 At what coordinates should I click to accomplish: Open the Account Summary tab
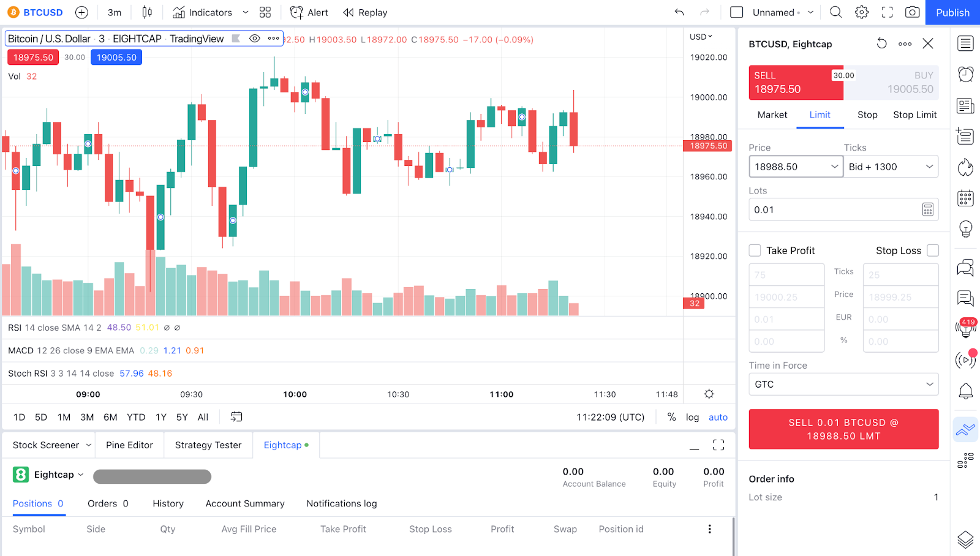[x=245, y=503]
